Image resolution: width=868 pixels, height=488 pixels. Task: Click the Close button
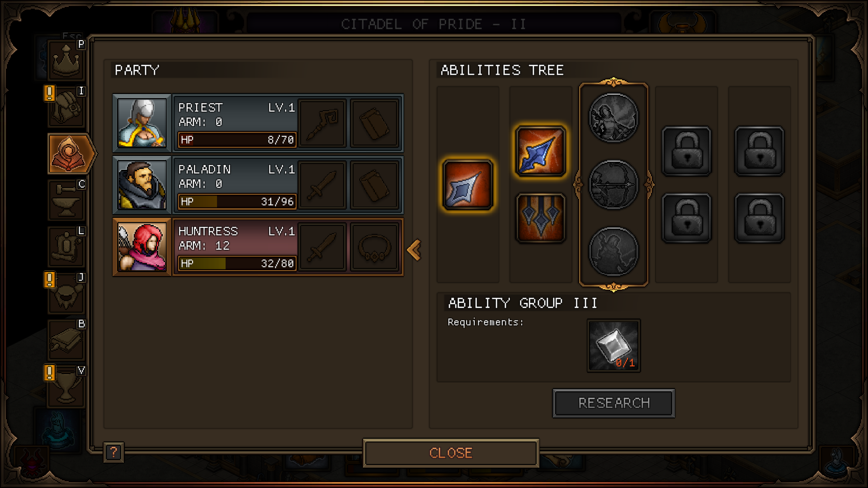[x=451, y=453]
